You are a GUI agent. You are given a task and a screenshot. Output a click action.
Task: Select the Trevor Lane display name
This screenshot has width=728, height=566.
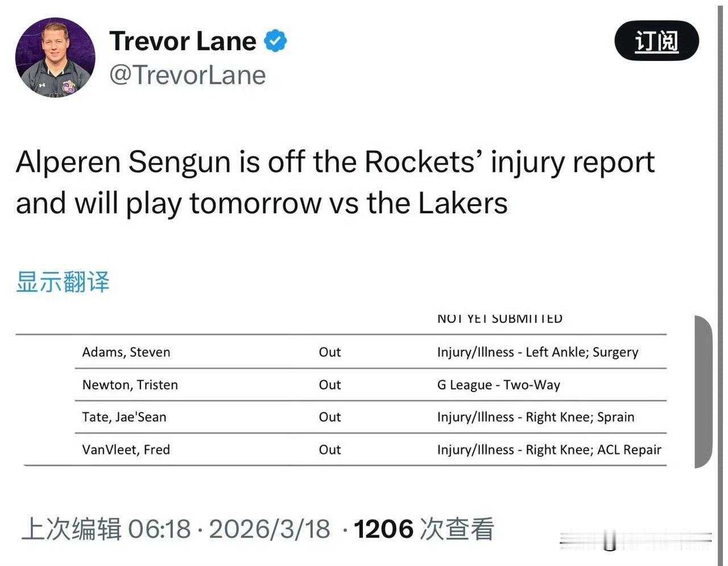click(182, 40)
